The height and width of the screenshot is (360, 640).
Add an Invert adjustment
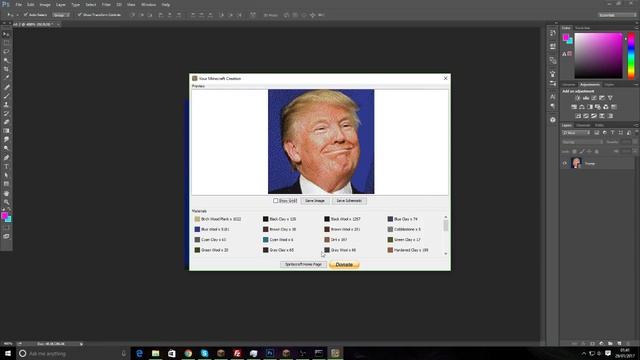click(578, 116)
